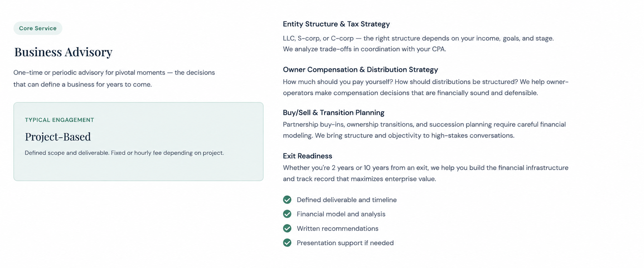Open the Buy/Sell & Transition Planning heading
The width and height of the screenshot is (644, 268).
[x=334, y=113]
